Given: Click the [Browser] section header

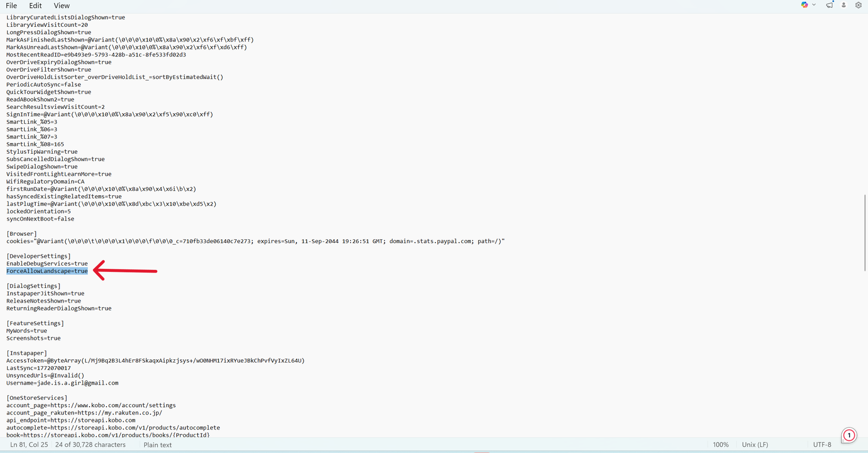Looking at the screenshot, I should [x=22, y=234].
